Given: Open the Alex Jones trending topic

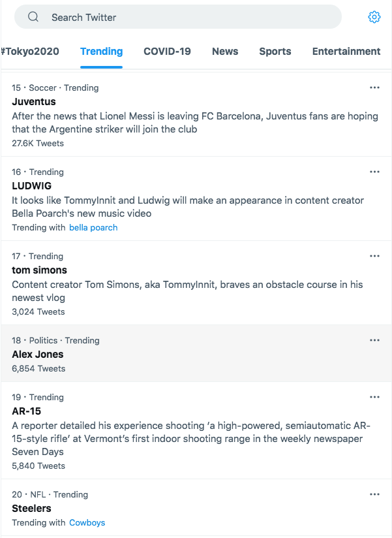Looking at the screenshot, I should pyautogui.click(x=38, y=355).
